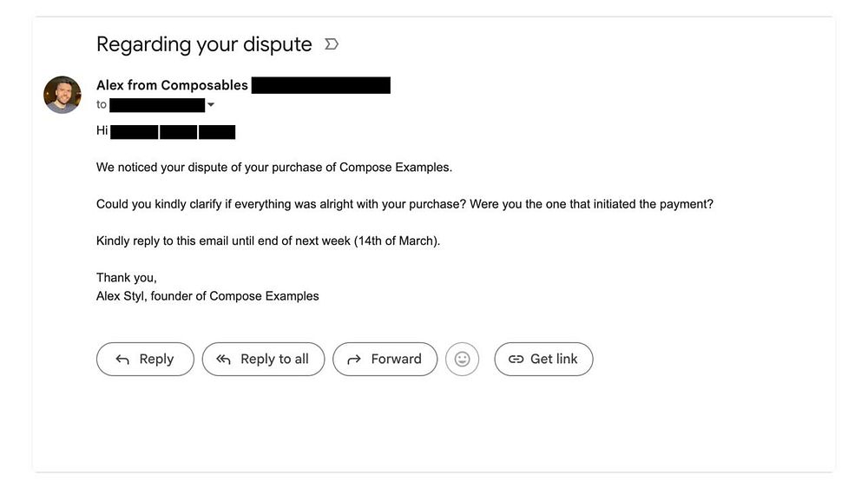
Task: Open the sender's profile photo avatar
Action: (62, 95)
